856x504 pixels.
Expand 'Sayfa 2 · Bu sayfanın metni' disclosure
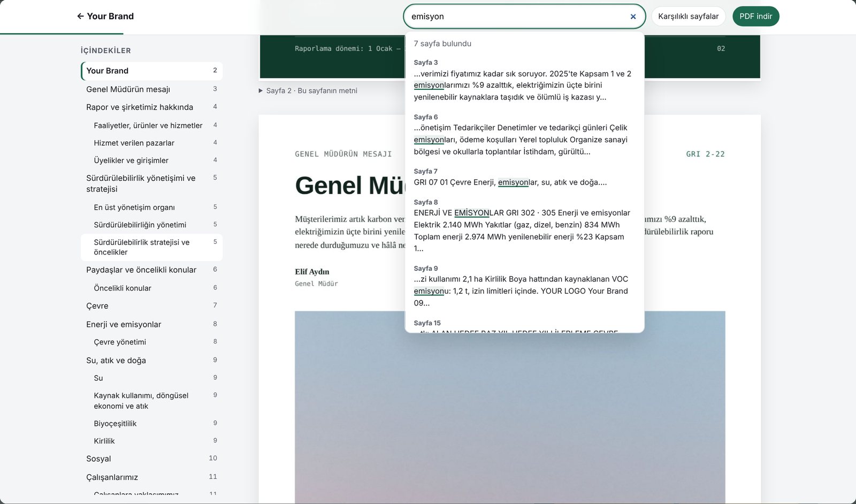[x=308, y=91]
